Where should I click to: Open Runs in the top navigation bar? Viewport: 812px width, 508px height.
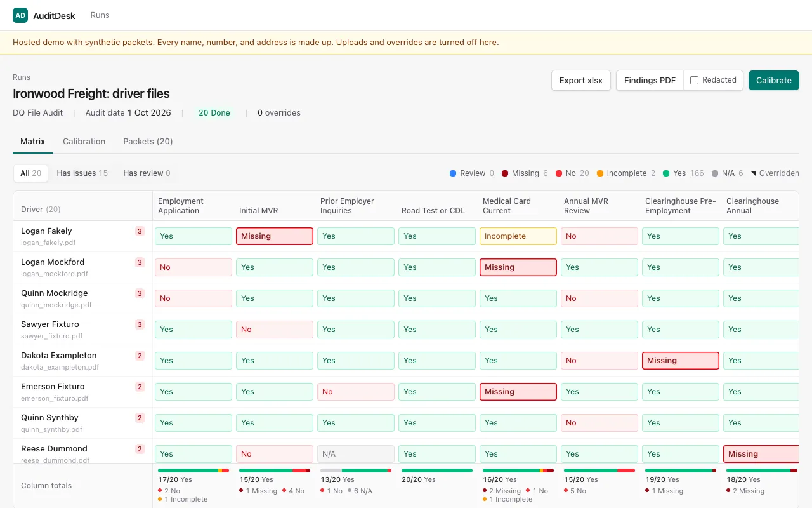click(100, 15)
